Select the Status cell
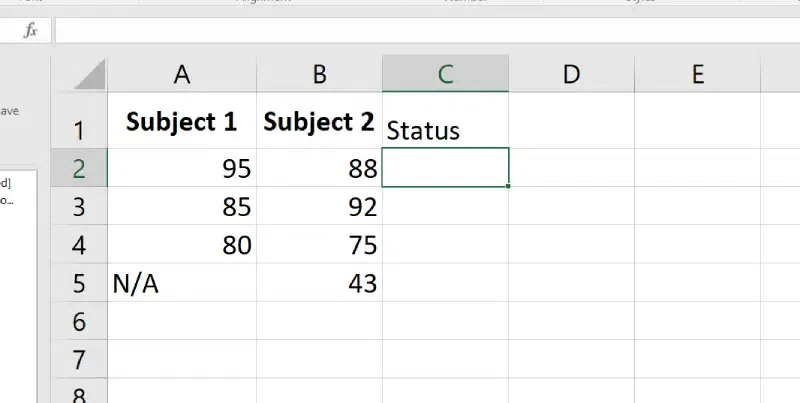Image resolution: width=800 pixels, height=403 pixels. 445,129
